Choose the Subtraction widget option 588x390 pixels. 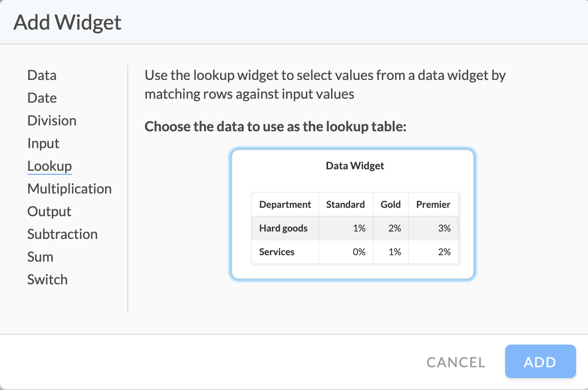pyautogui.click(x=62, y=234)
